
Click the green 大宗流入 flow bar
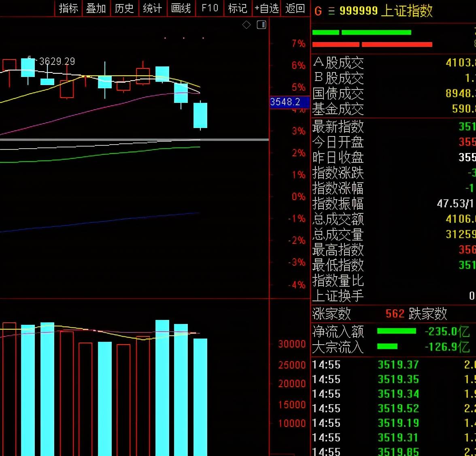click(x=387, y=347)
